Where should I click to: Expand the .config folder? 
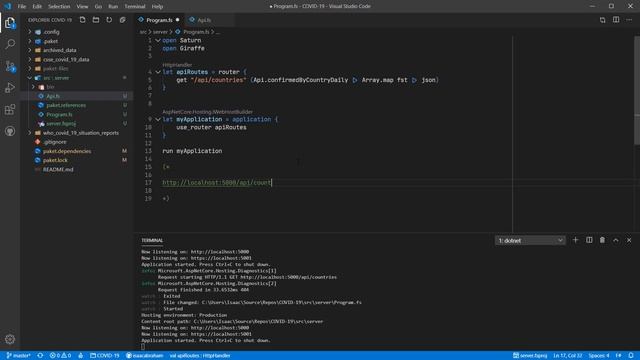pos(29,32)
